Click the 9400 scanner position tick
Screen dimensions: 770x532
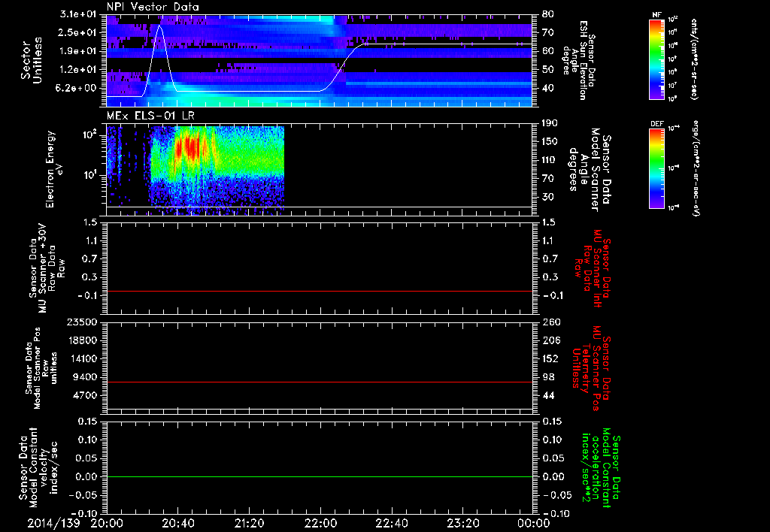(84, 377)
